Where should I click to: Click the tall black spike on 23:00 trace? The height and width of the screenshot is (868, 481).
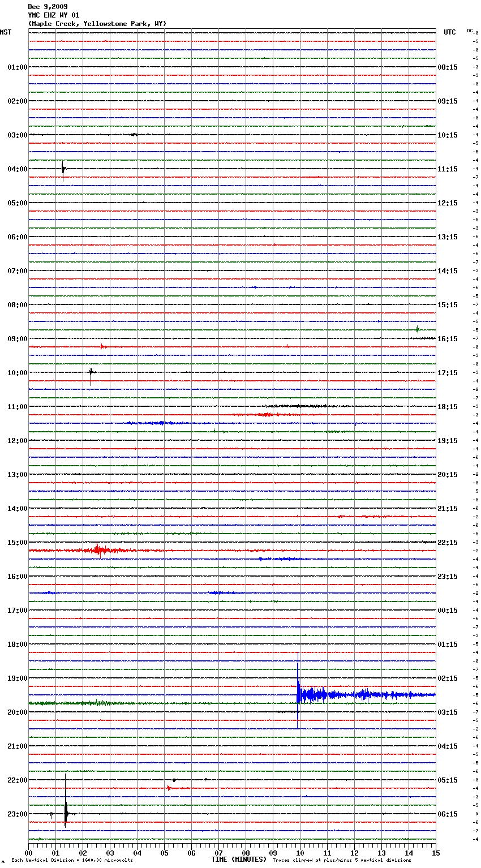66,801
